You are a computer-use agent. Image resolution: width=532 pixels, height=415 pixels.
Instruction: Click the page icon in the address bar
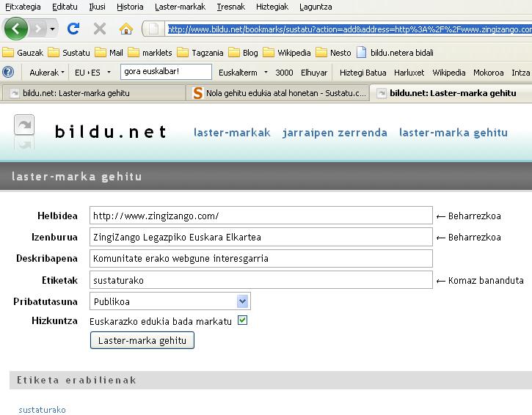[153, 29]
